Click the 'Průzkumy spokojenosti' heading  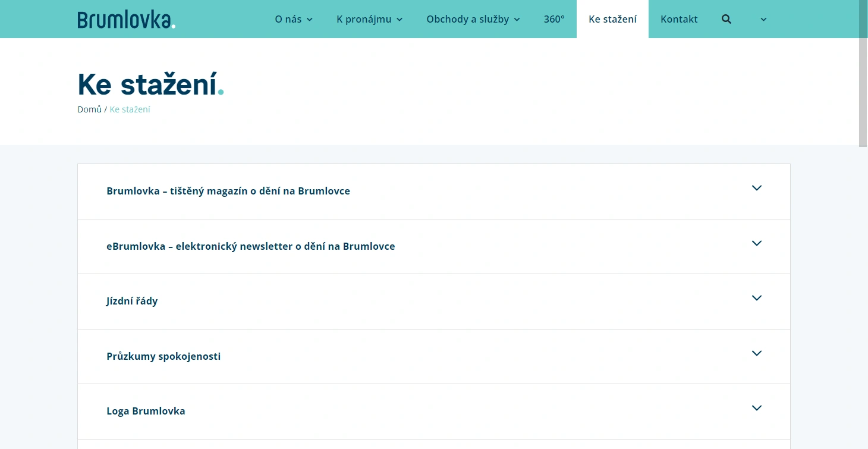point(163,356)
